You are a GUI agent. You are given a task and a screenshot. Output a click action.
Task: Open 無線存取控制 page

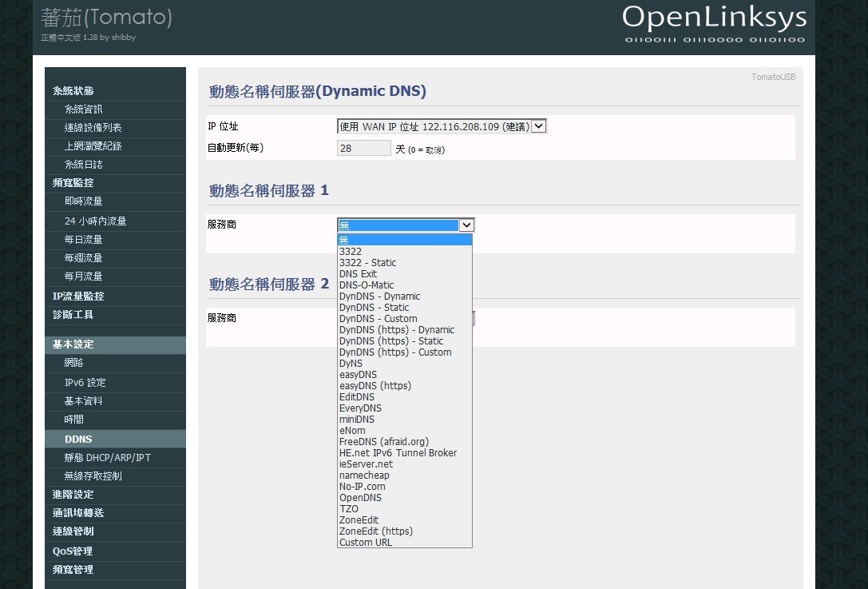(115, 476)
